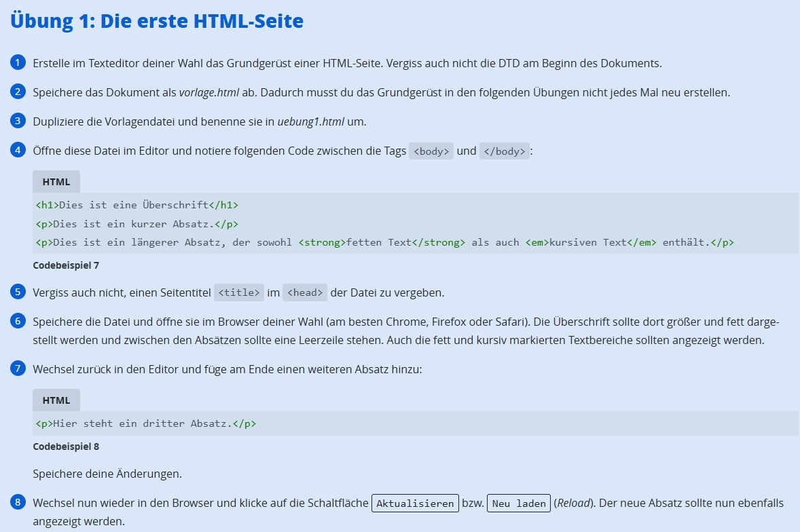Click the HTML label above Codebeispiel 8

(56, 400)
